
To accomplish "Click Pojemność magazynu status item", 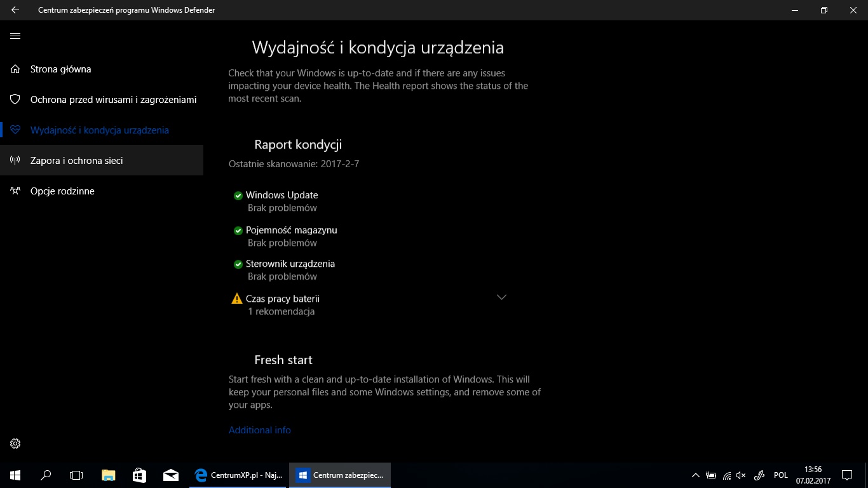I will (292, 230).
